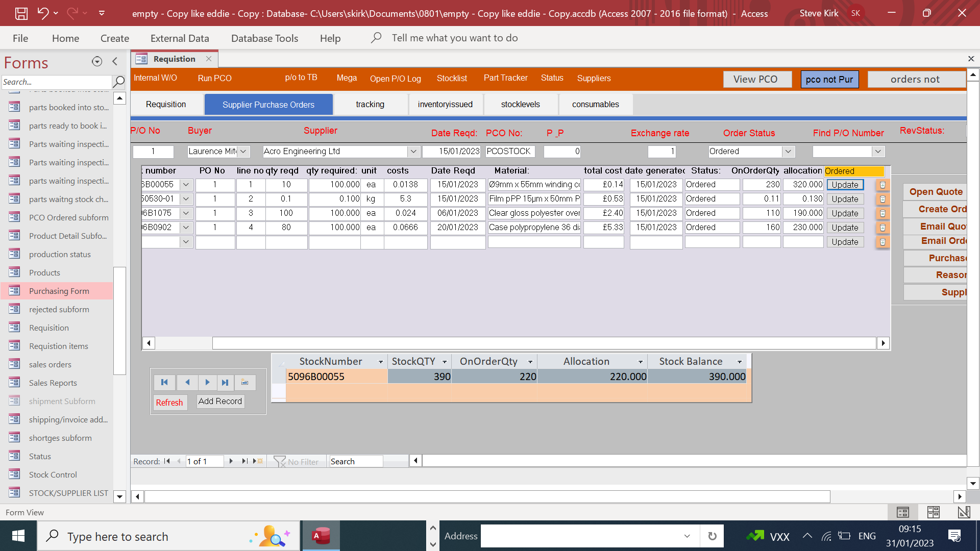Click Open P/O Log in toolbar
Viewport: 980px width, 551px height.
(x=396, y=79)
